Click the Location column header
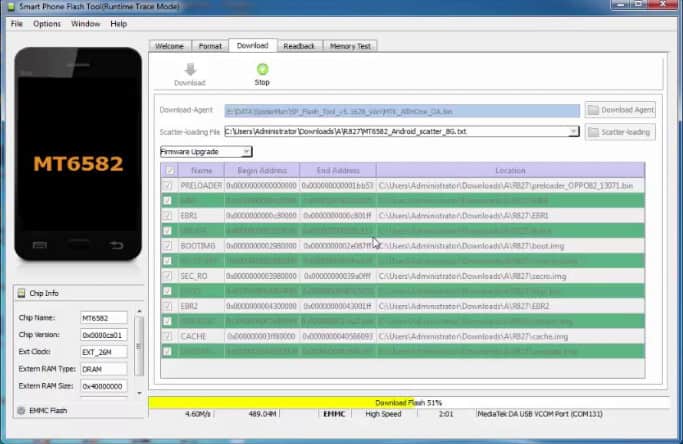The image size is (683, 444). click(511, 171)
